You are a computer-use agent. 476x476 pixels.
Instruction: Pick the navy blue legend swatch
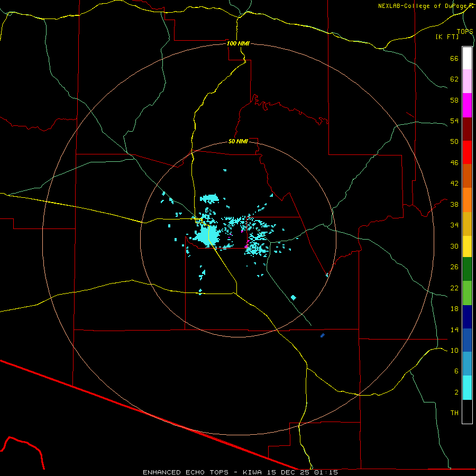[x=467, y=317]
